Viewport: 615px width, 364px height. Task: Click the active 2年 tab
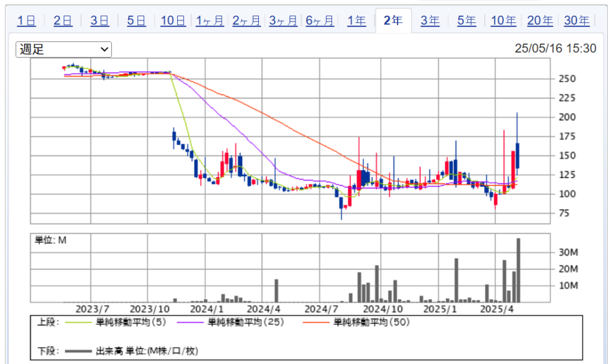click(x=393, y=20)
